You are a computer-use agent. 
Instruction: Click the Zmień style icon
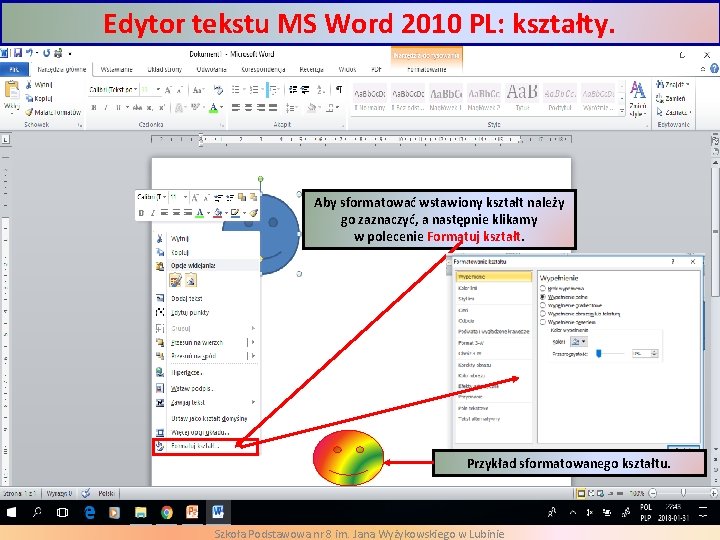[637, 98]
